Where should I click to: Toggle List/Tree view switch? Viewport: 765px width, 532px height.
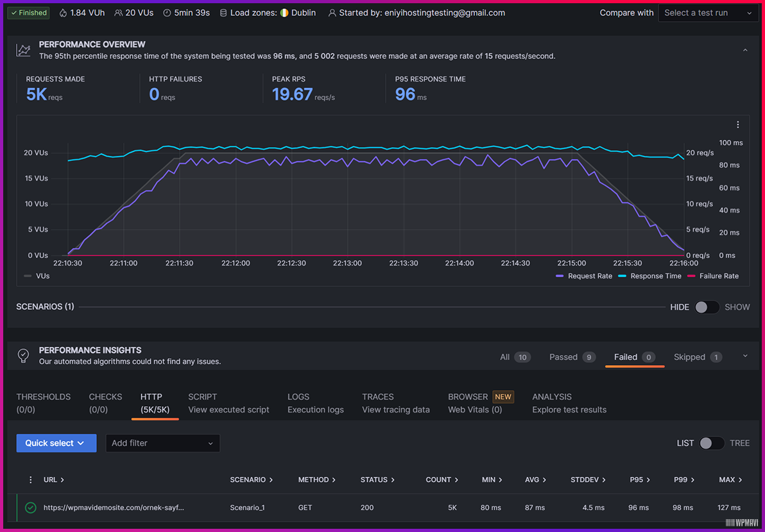click(711, 443)
